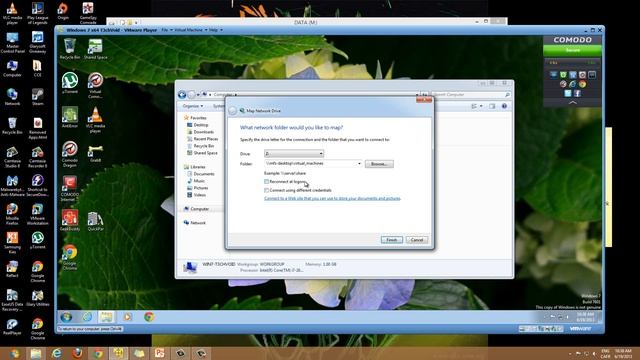Select Camtasia Recorder 8 desktop icon
Image resolution: width=640 pixels, height=360 pixels.
click(x=37, y=157)
